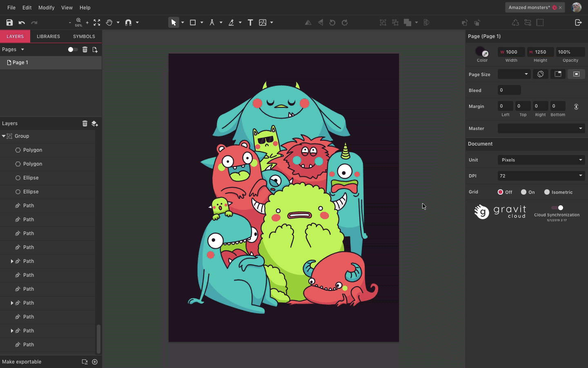Image resolution: width=588 pixels, height=368 pixels.
Task: Click the magnet snapping icon
Action: (x=128, y=22)
